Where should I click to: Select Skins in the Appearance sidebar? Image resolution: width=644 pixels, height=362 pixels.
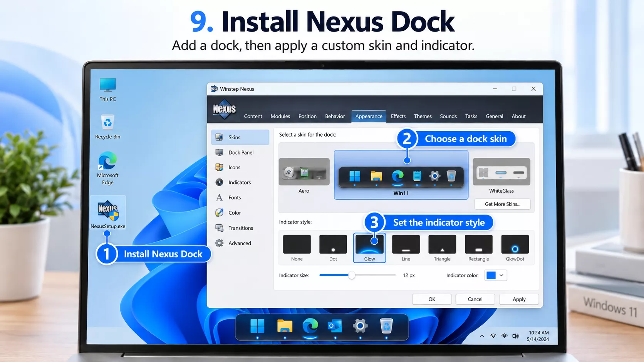240,137
